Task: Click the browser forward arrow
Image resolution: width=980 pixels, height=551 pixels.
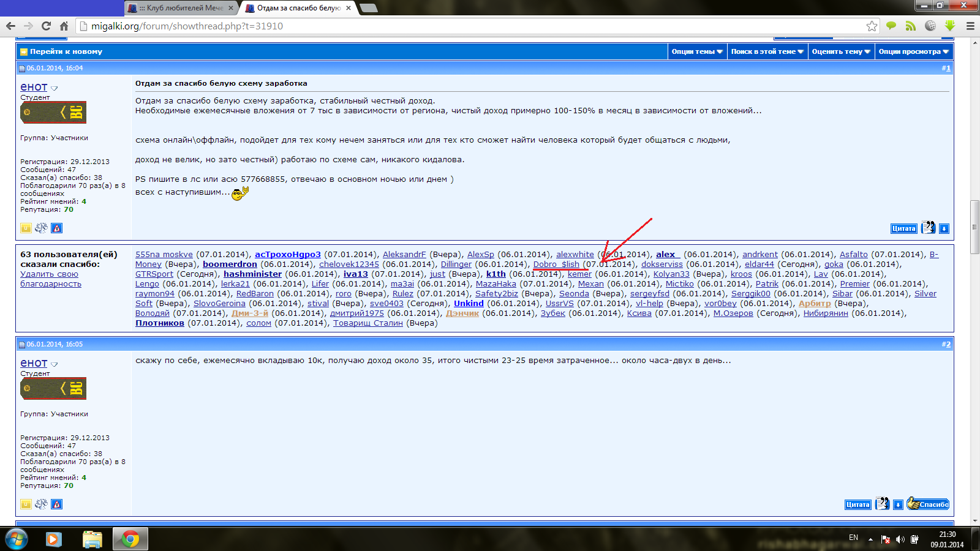Action: (x=28, y=26)
